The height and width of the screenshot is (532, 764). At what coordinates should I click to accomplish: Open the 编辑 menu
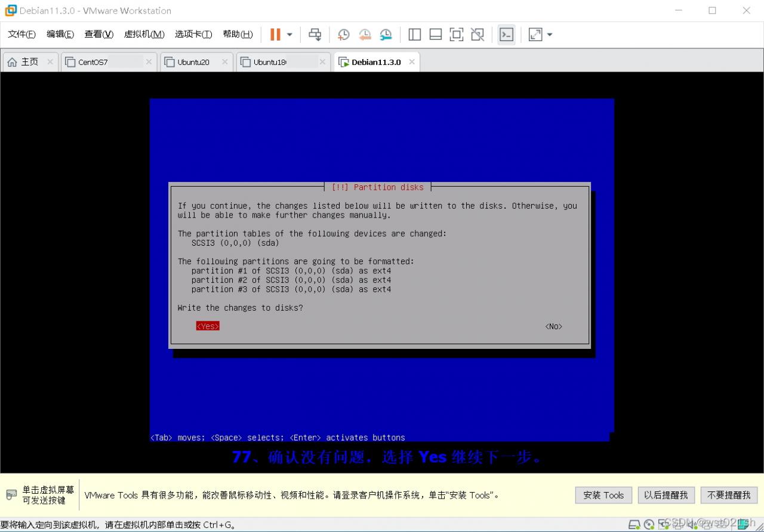point(60,34)
